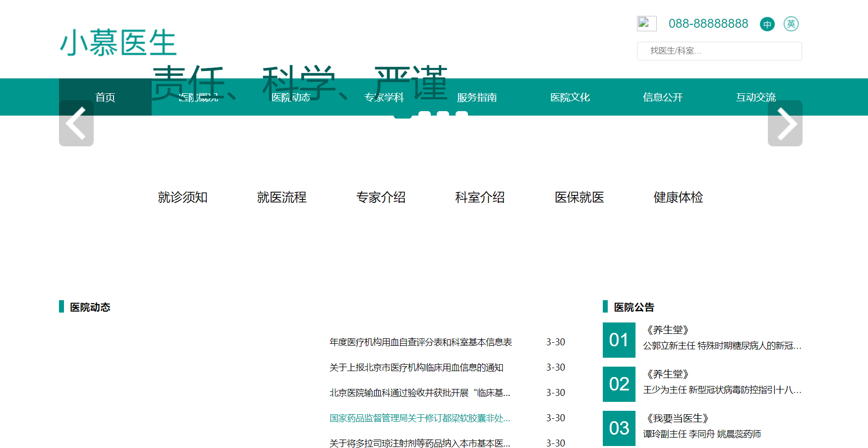Screen dimensions: 868x448
Task: Open the 就诊须知 quick service entry
Action: (x=182, y=197)
